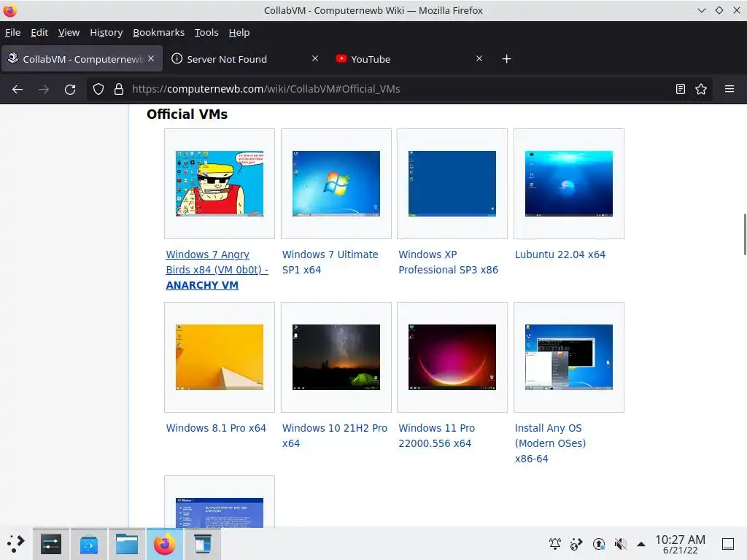Screen dimensions: 747x560
Task: Click the Windows 11 Pro thumbnail
Action: pos(452,357)
